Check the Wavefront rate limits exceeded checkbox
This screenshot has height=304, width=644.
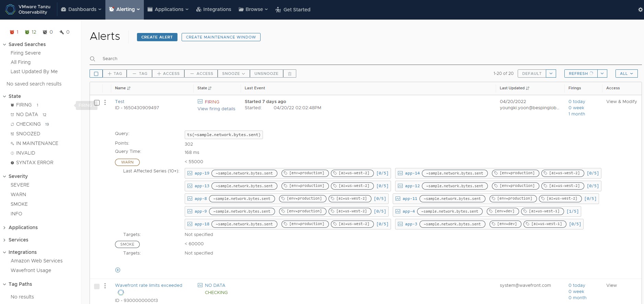pos(97,286)
